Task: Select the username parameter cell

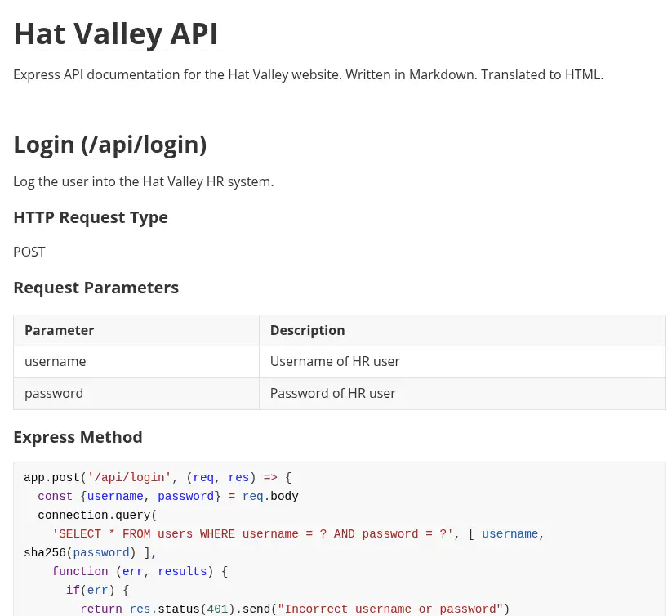Action: (x=55, y=361)
